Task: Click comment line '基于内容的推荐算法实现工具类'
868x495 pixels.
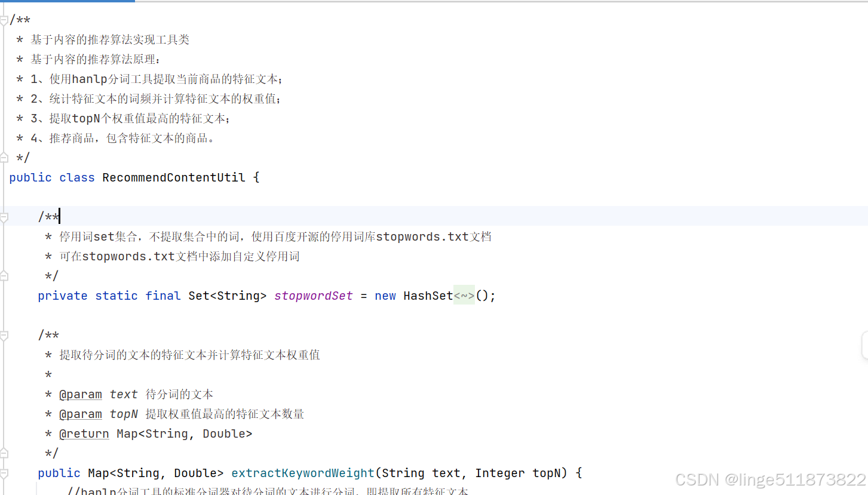Action: click(x=110, y=40)
